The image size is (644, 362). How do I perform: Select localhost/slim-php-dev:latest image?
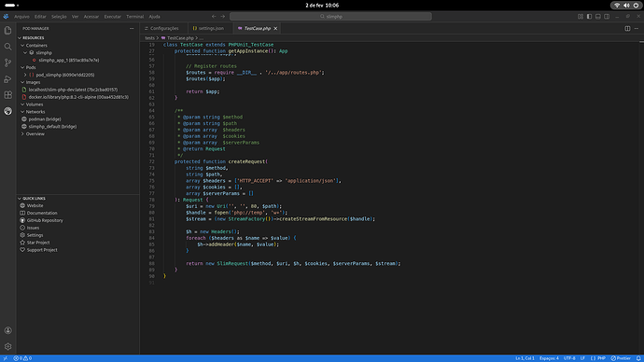coord(73,90)
